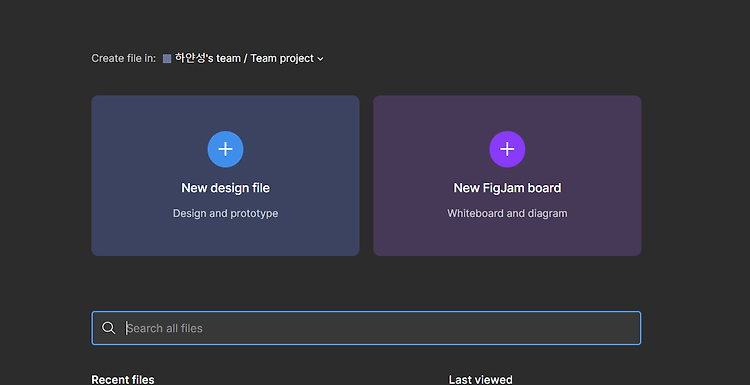The image size is (750, 385).
Task: Click the Design and prototype subtitle
Action: point(225,213)
